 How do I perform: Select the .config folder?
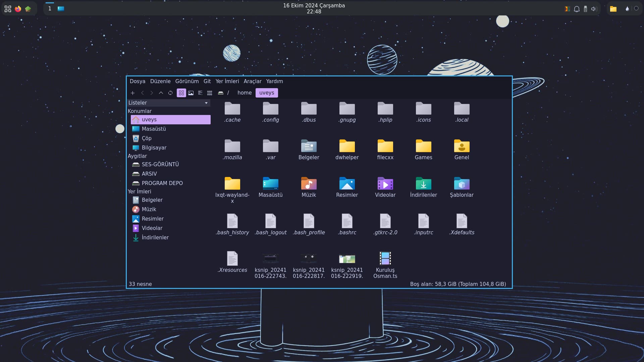[271, 112]
